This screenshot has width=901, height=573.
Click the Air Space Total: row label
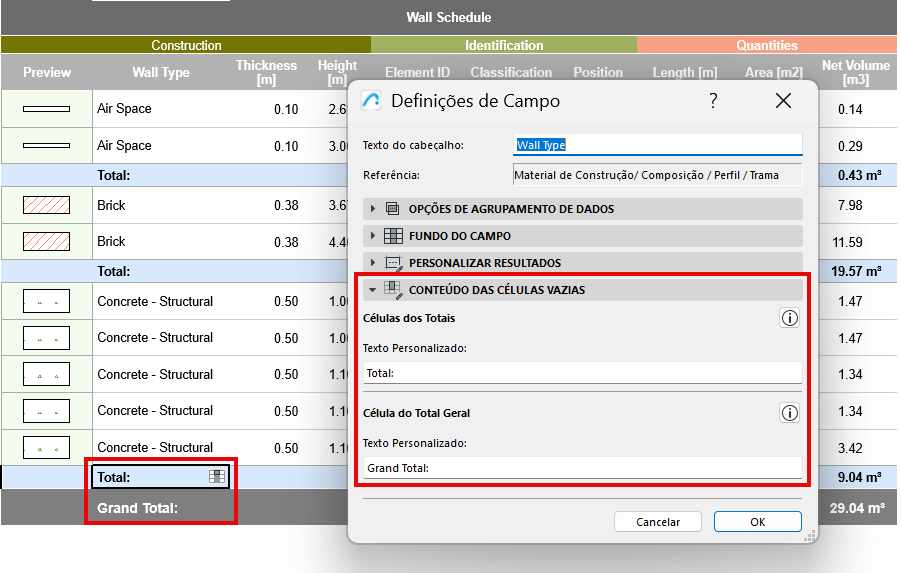click(x=114, y=175)
